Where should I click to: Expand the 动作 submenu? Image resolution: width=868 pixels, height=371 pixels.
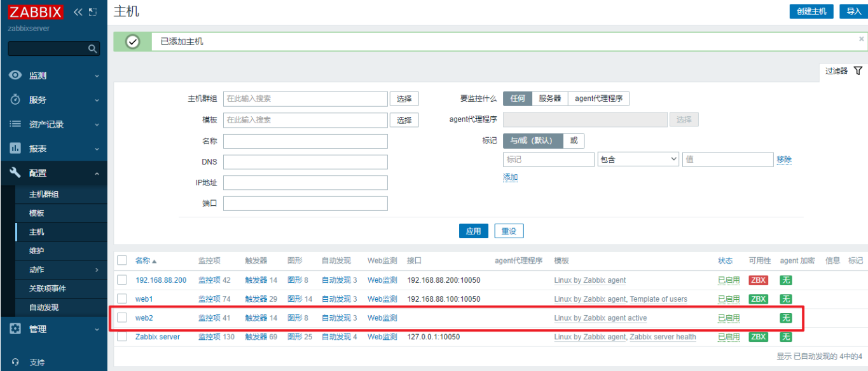coord(97,270)
